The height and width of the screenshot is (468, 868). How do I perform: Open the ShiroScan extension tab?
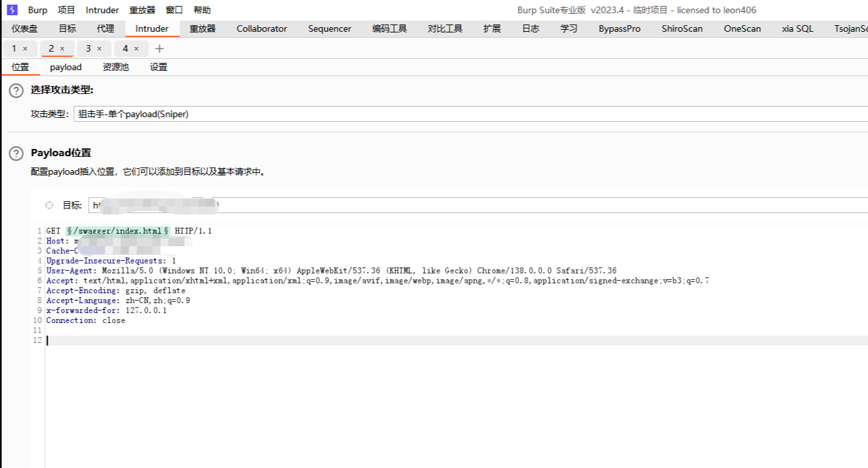682,28
